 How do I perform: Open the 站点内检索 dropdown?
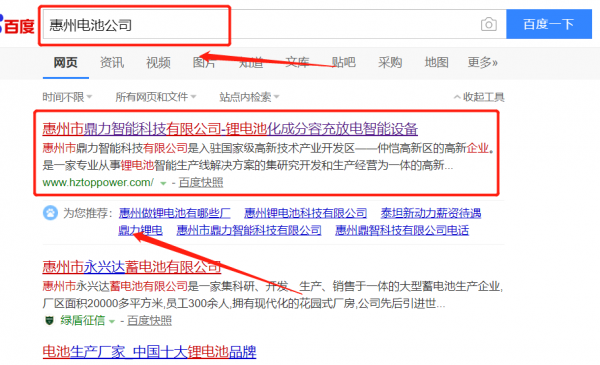(x=249, y=97)
